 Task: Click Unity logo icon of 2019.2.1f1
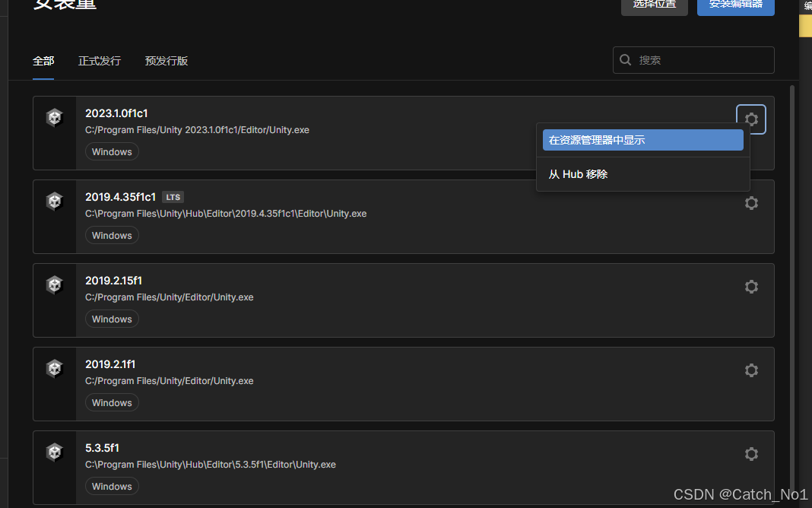(x=55, y=368)
